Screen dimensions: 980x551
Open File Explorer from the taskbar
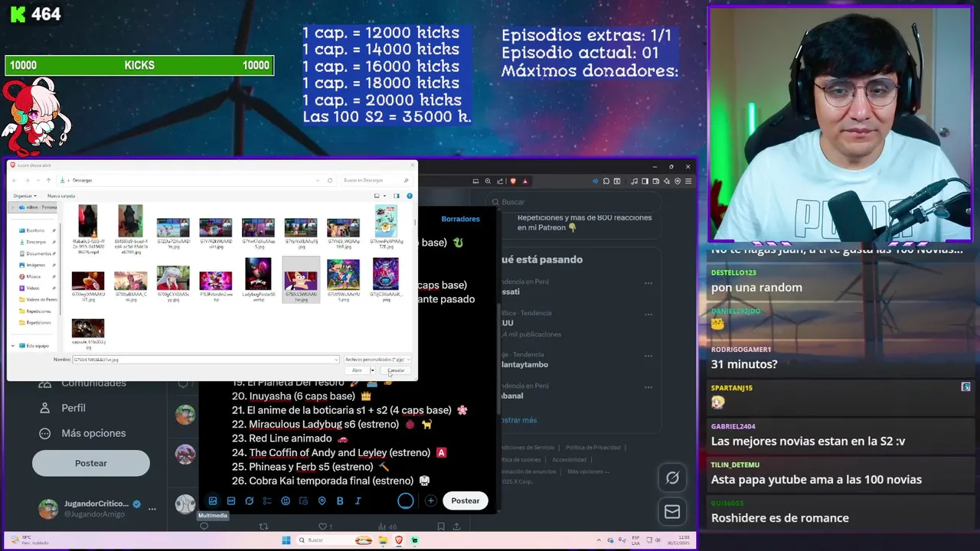(x=384, y=540)
